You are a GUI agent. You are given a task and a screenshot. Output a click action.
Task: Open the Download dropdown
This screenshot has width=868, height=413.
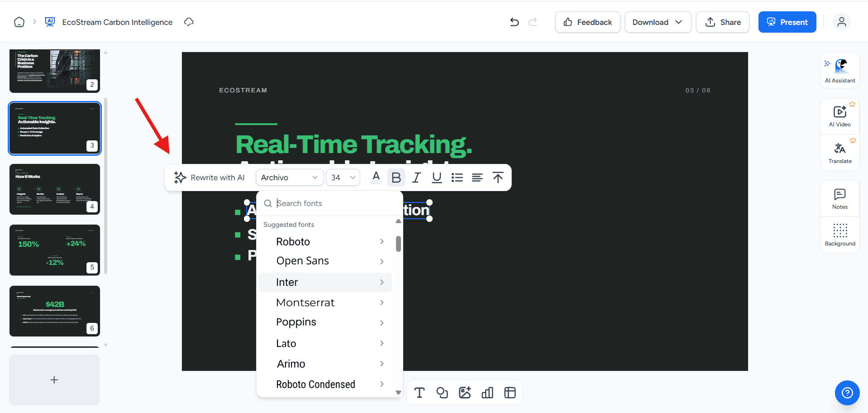pos(658,22)
